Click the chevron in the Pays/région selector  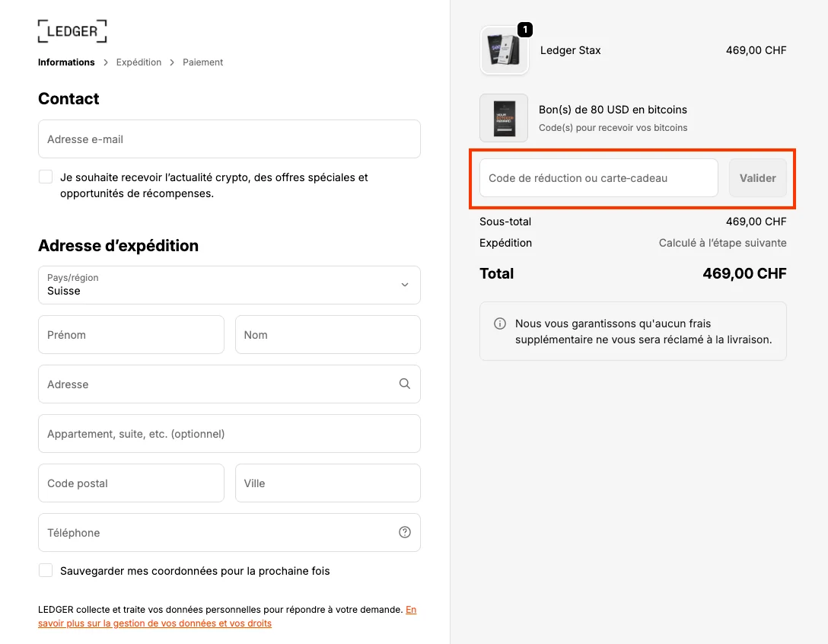click(x=405, y=285)
